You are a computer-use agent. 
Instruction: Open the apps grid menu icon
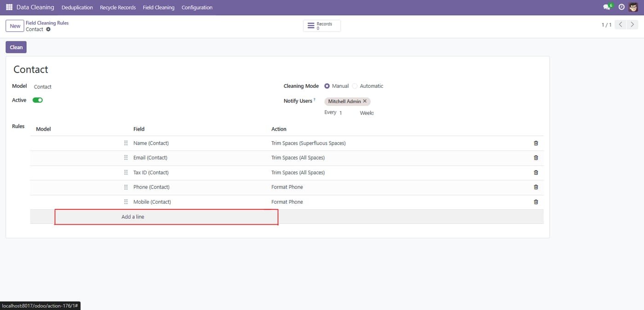pyautogui.click(x=9, y=7)
